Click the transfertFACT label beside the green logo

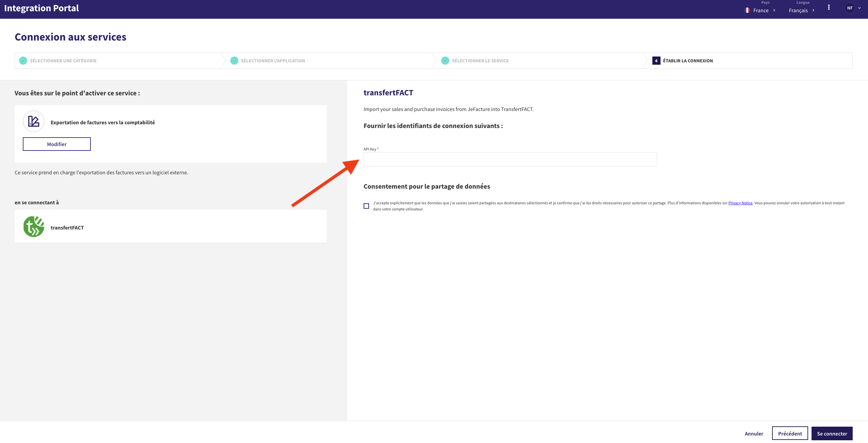click(67, 227)
